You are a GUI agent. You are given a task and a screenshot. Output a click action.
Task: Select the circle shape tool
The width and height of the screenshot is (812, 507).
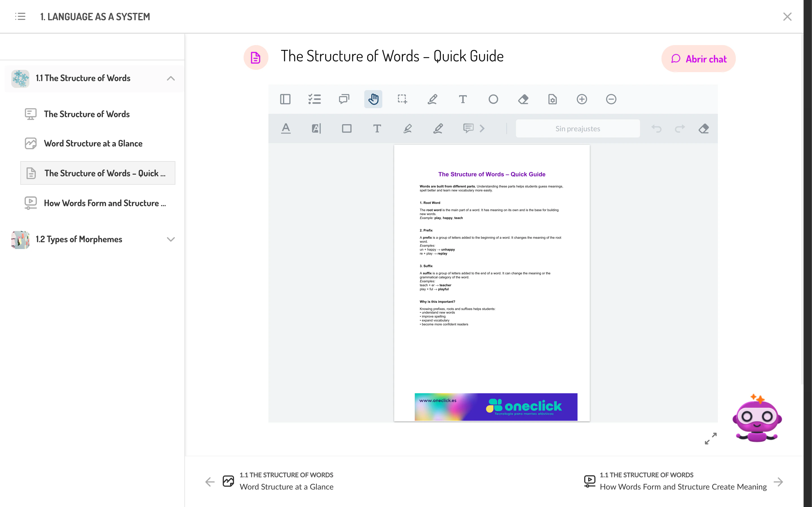click(493, 99)
